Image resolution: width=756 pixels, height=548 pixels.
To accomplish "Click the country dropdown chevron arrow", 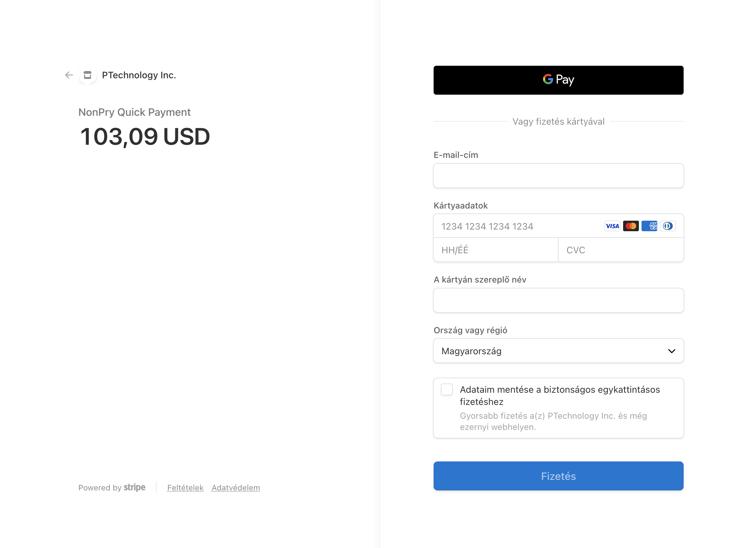I will point(671,351).
